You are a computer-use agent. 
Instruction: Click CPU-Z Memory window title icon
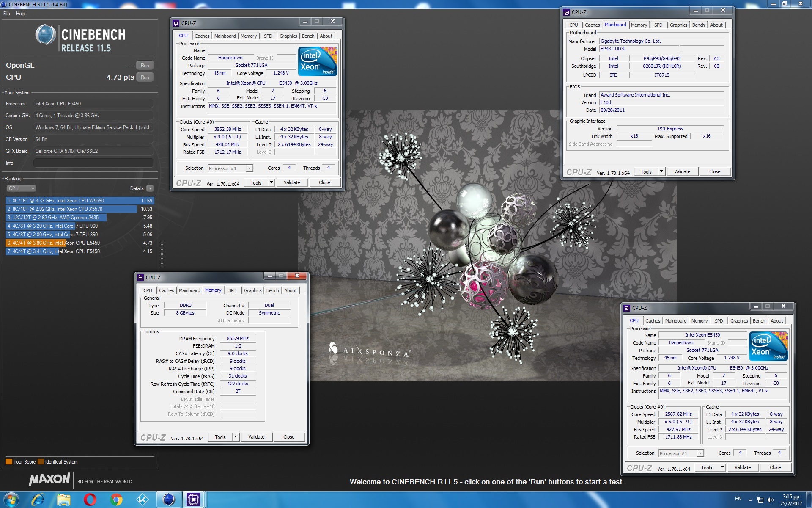click(141, 278)
